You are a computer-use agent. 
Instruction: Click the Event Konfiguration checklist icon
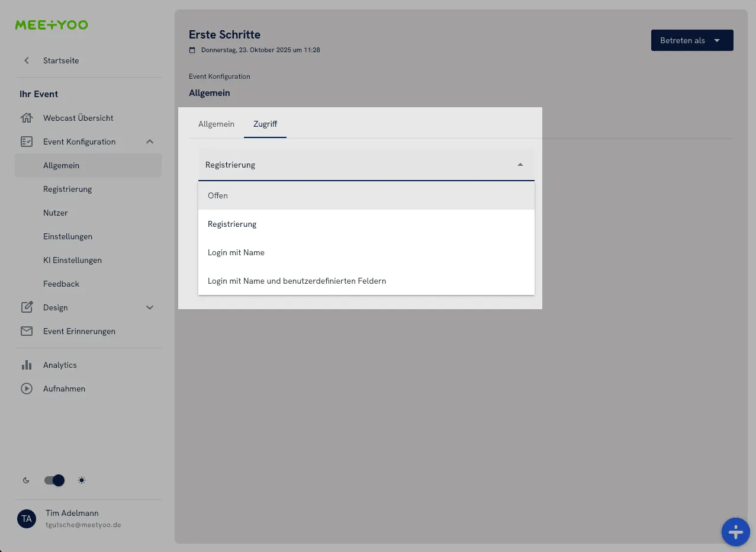[27, 142]
